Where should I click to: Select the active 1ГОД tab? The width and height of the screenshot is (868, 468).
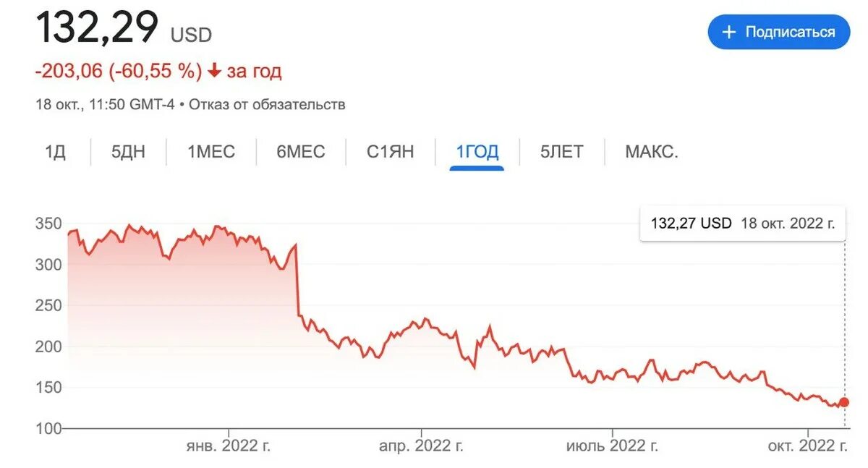(477, 152)
